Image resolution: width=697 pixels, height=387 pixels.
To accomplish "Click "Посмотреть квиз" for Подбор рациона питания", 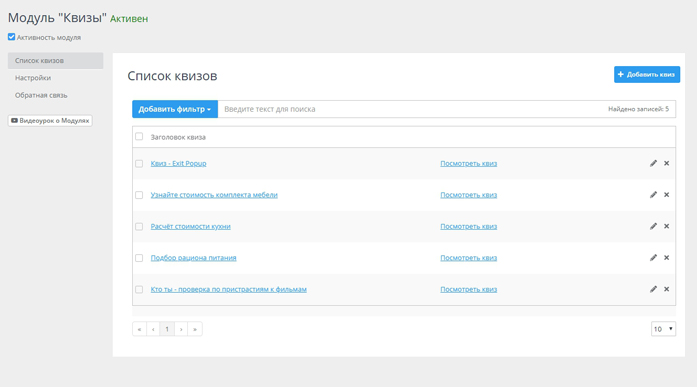I will tap(469, 258).
